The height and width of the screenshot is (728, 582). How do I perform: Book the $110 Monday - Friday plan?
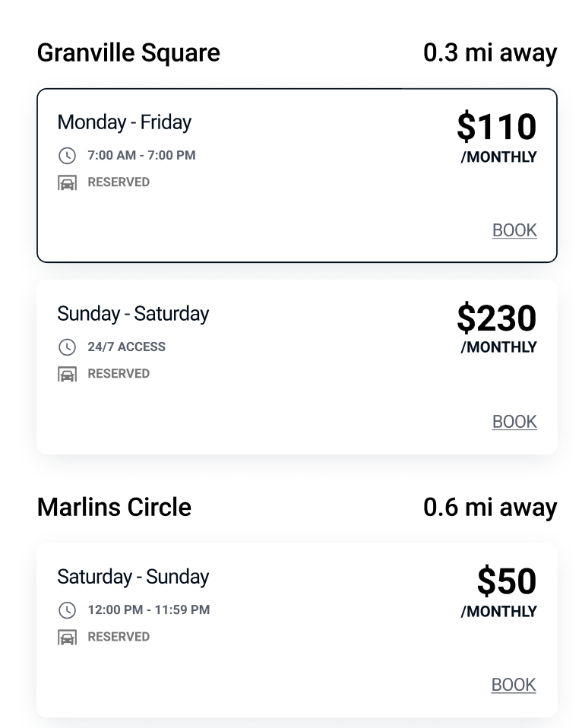(x=514, y=230)
